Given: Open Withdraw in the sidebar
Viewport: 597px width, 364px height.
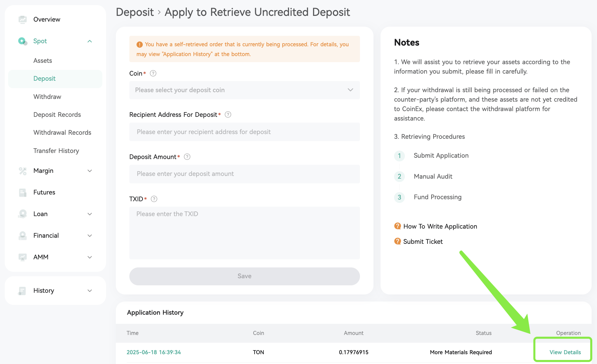Looking at the screenshot, I should pos(47,97).
